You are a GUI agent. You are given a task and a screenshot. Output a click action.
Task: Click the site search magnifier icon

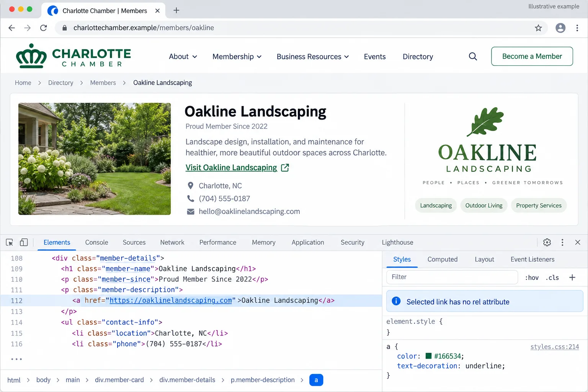473,56
